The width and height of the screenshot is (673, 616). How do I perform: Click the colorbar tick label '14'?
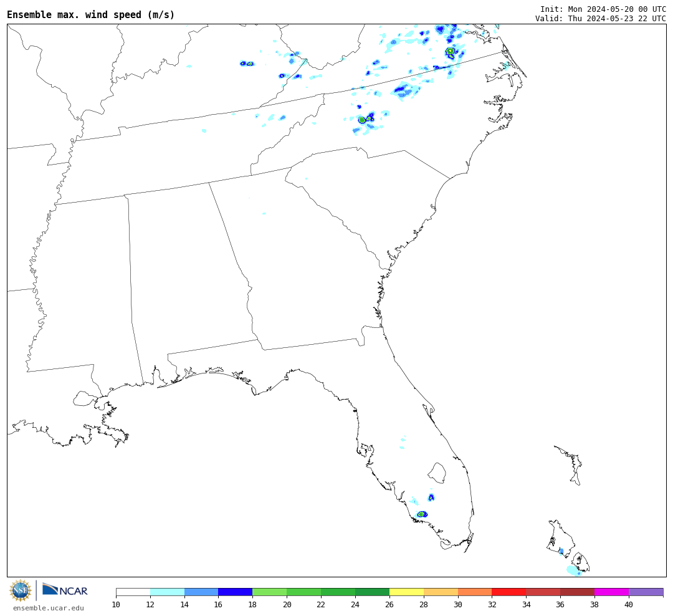coord(184,605)
